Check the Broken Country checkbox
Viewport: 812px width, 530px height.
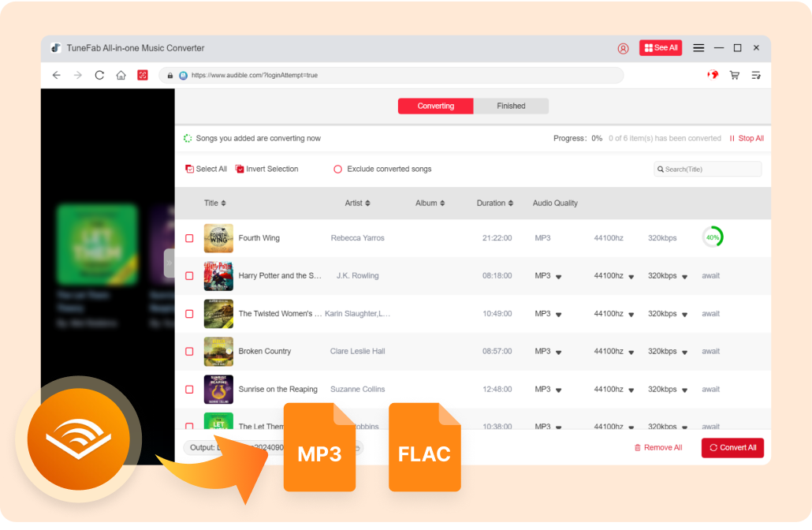[189, 351]
